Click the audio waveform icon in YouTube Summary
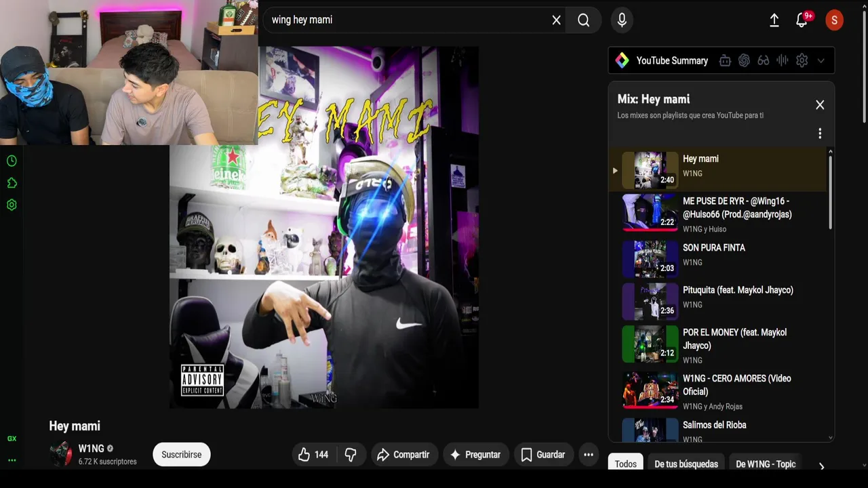This screenshot has width=868, height=488. pos(783,60)
